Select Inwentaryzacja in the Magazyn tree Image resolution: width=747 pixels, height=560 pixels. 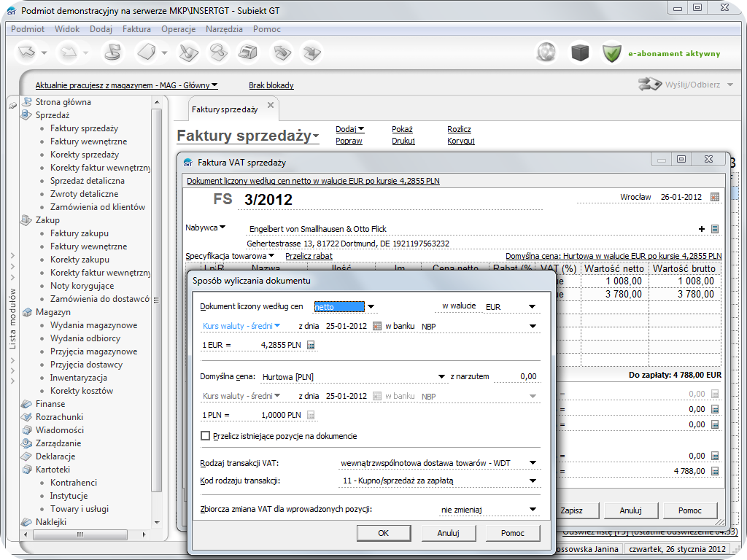79,378
